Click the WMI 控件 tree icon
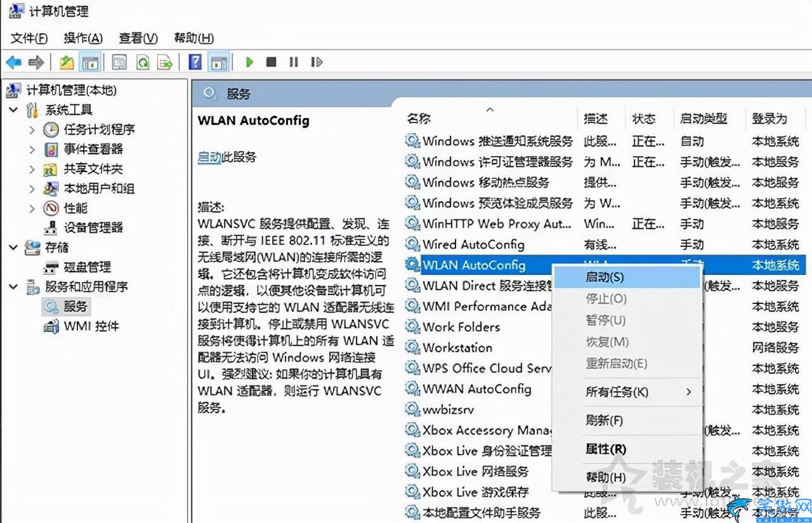This screenshot has width=812, height=523. tap(51, 326)
